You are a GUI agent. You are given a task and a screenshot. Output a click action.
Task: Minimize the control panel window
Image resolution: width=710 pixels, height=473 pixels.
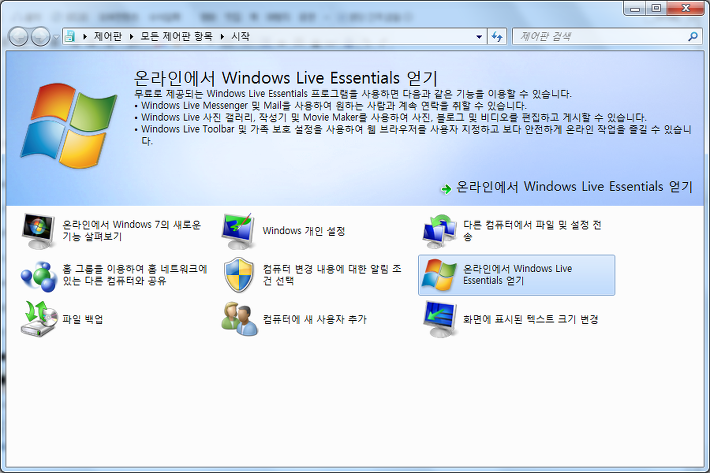point(635,8)
